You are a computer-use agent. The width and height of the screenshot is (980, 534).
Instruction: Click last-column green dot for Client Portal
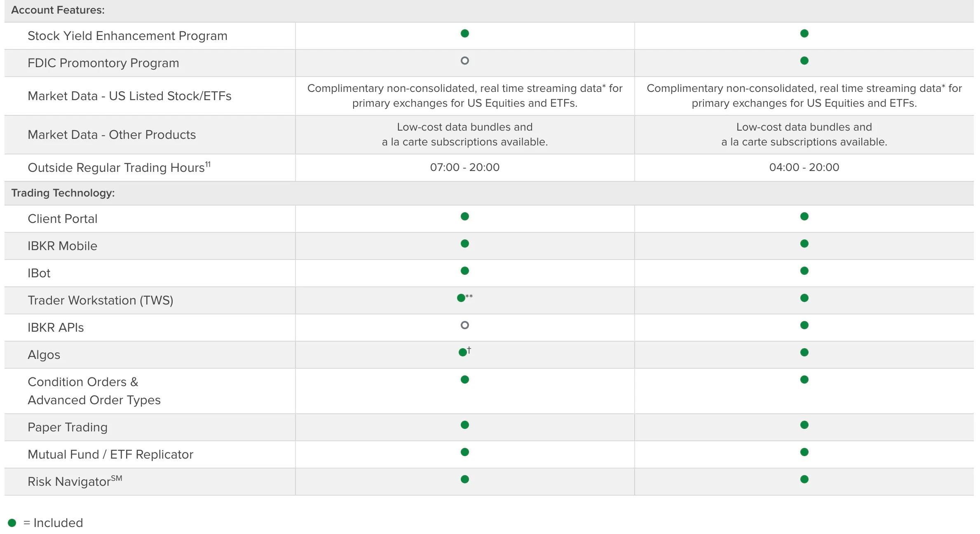[x=804, y=216]
